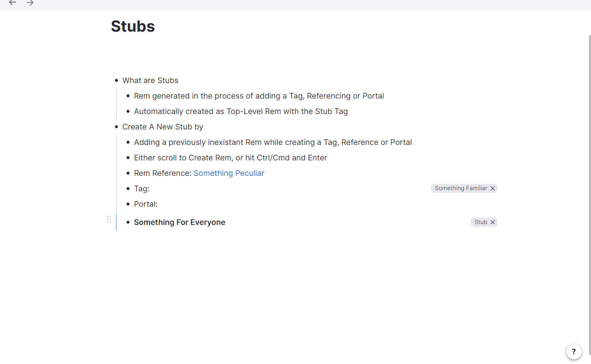Image resolution: width=591 pixels, height=364 pixels.
Task: Click the bullet next to Portal:
Action: click(128, 204)
